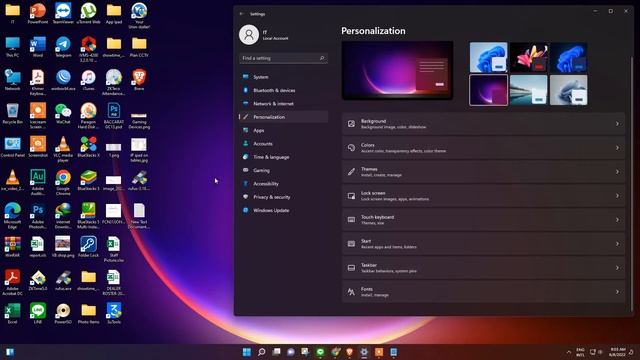Select the Accessibility icon in sidebar

(x=245, y=184)
